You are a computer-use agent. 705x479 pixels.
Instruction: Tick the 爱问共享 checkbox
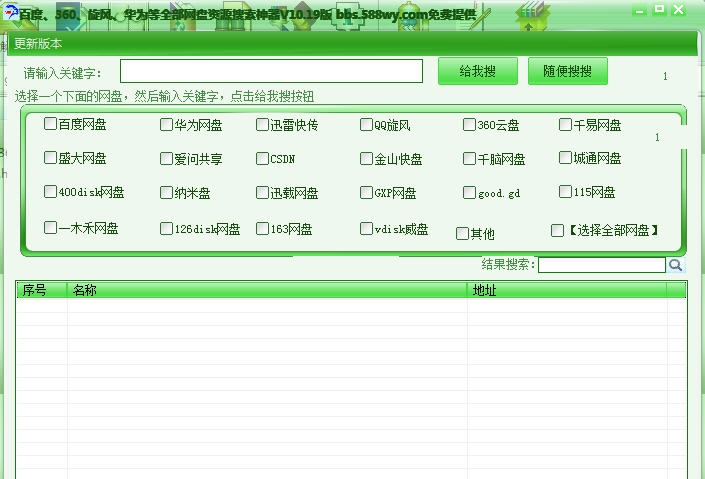pyautogui.click(x=166, y=158)
